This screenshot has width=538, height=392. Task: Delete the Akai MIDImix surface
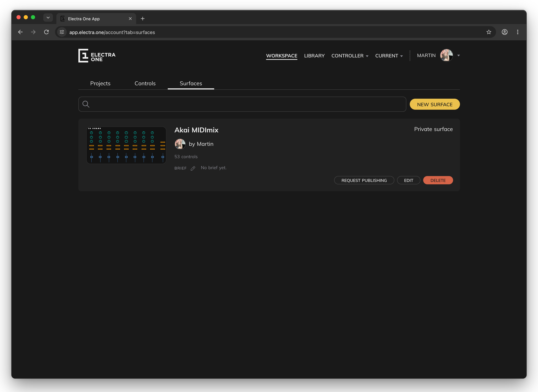pyautogui.click(x=438, y=180)
